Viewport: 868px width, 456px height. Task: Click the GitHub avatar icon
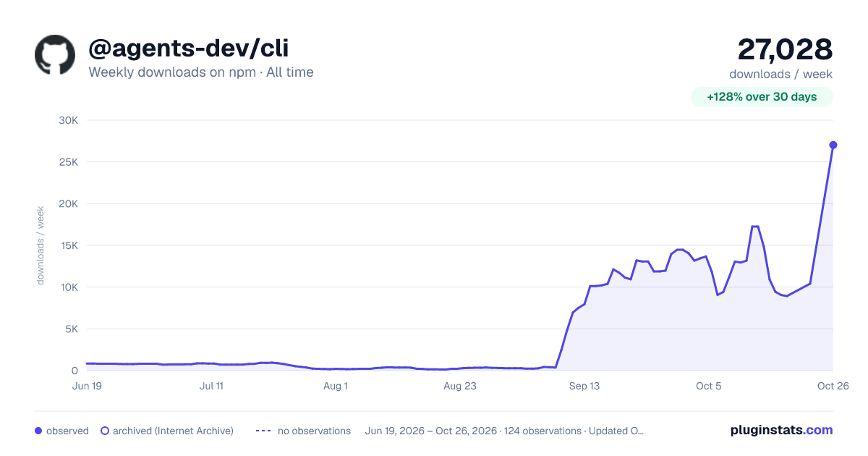pos(55,54)
